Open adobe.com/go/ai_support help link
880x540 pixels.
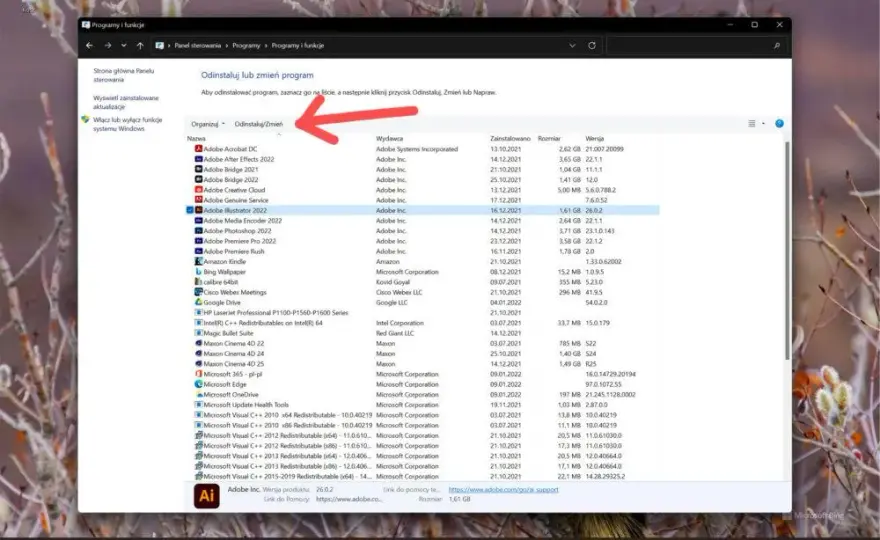[x=503, y=489]
